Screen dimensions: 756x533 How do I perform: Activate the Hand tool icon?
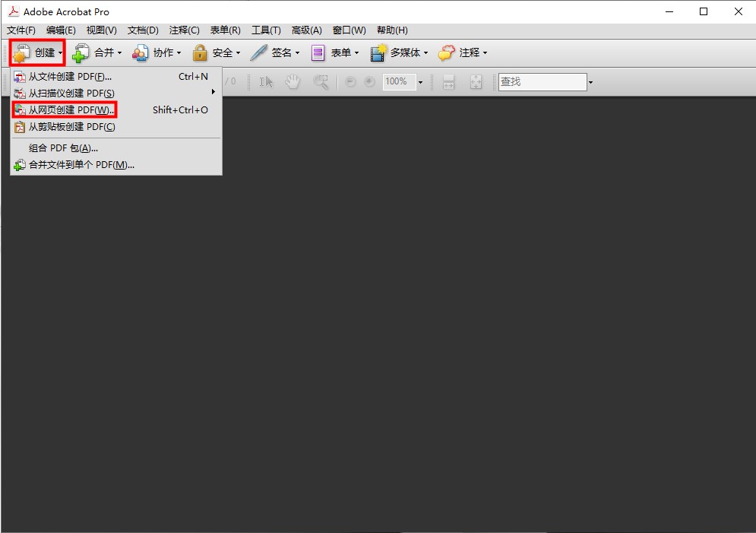(x=293, y=82)
